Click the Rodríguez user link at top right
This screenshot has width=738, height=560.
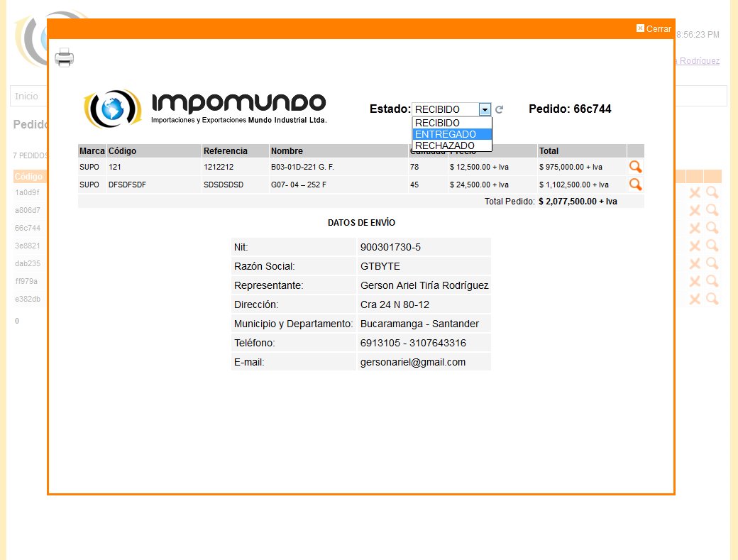click(698, 61)
